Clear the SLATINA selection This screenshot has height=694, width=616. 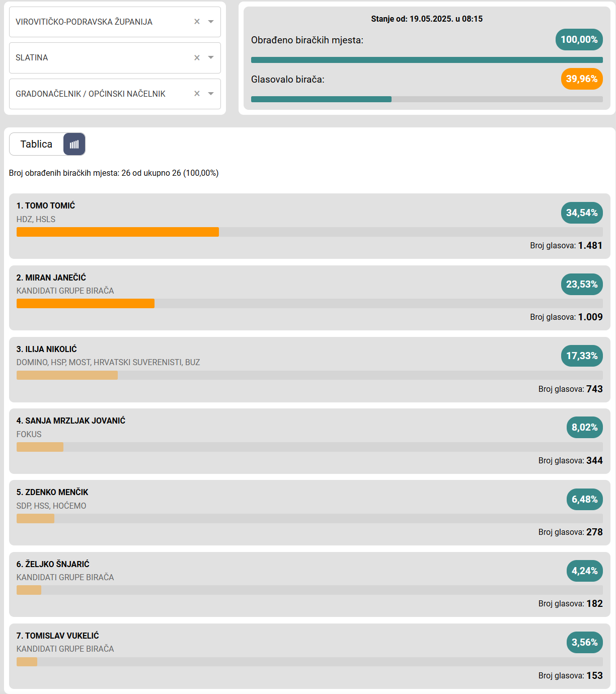197,58
